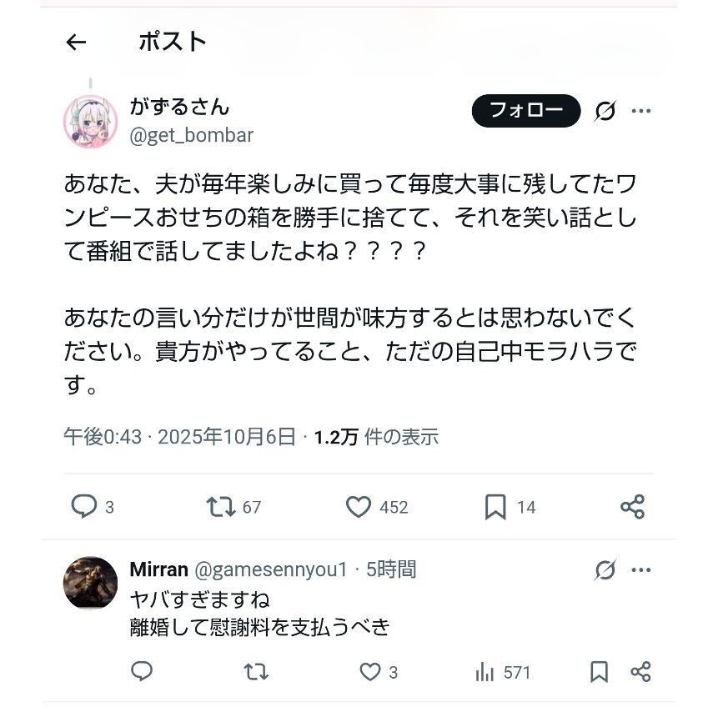Share the main post
This screenshot has height=707, width=728.
point(633,506)
